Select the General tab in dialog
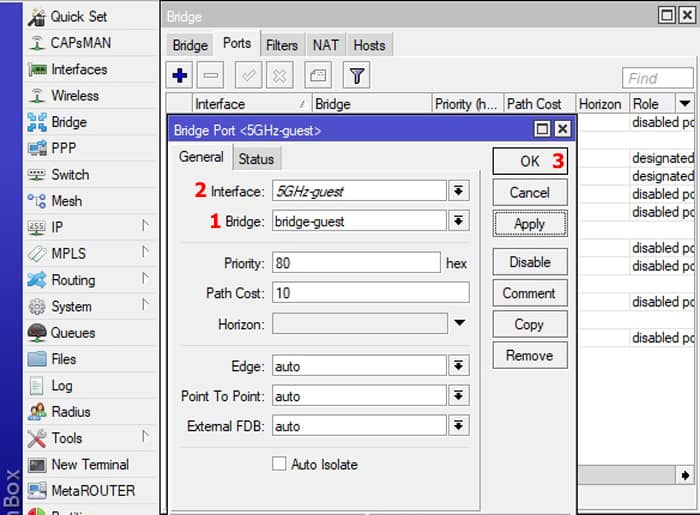 201,158
